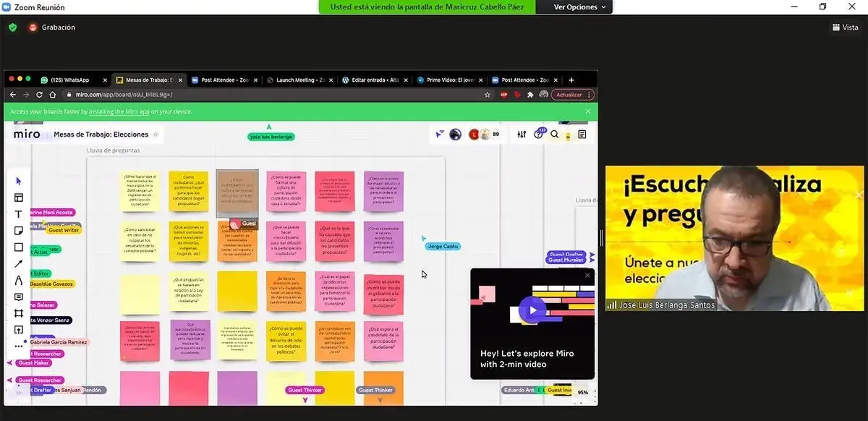Image resolution: width=868 pixels, height=421 pixels.
Task: Select the Shape rectangle tool
Action: tap(19, 247)
